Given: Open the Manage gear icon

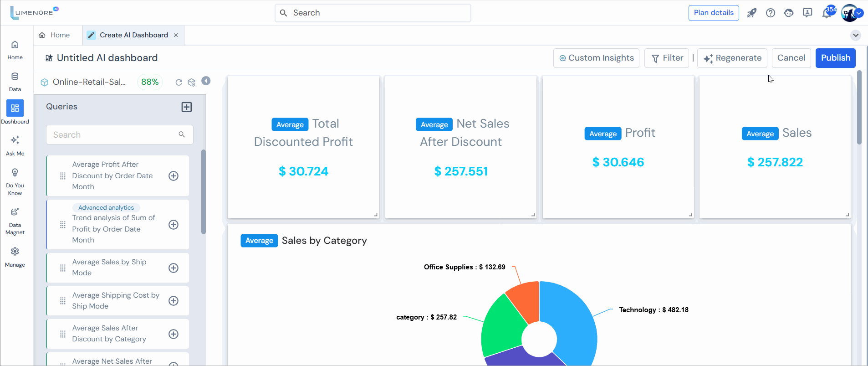Looking at the screenshot, I should (x=15, y=252).
